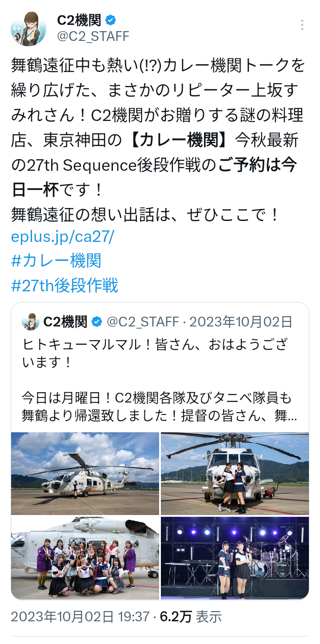The height and width of the screenshot is (644, 320).
Task: Tap the 6.2万 表示 view count
Action: [x=191, y=616]
